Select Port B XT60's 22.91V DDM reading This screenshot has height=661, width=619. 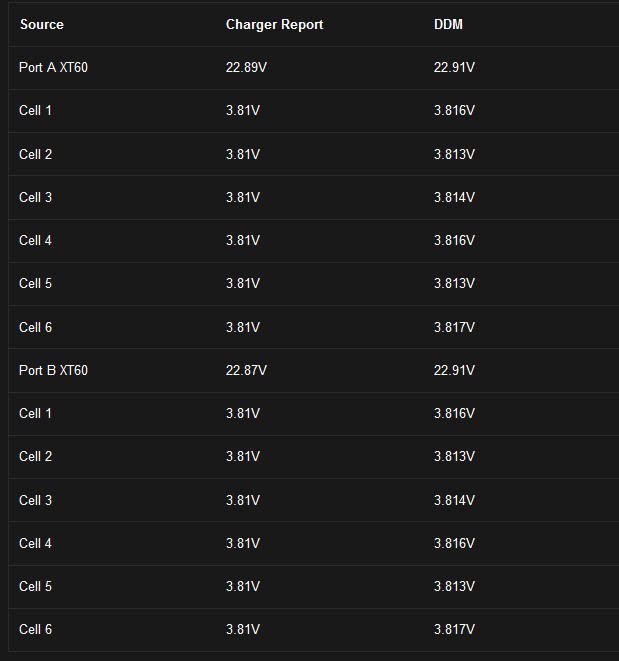click(x=454, y=370)
